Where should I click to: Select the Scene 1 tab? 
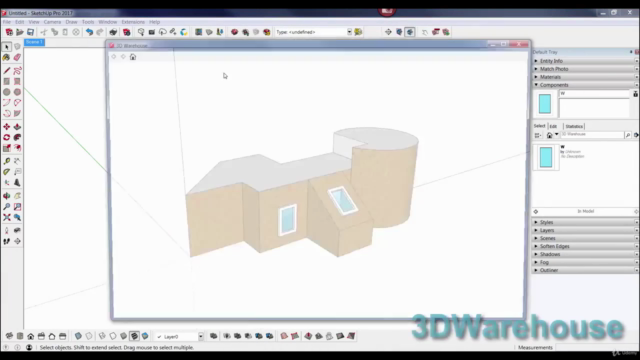click(x=34, y=42)
